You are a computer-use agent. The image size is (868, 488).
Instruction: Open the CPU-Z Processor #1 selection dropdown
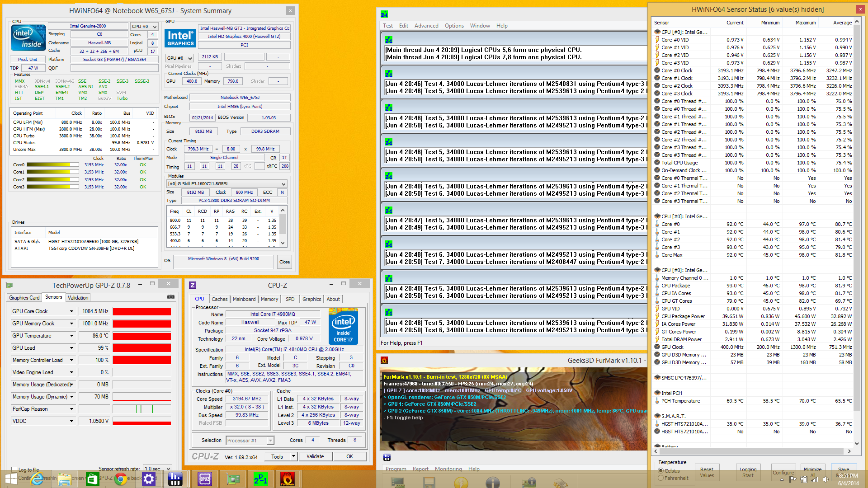[250, 441]
